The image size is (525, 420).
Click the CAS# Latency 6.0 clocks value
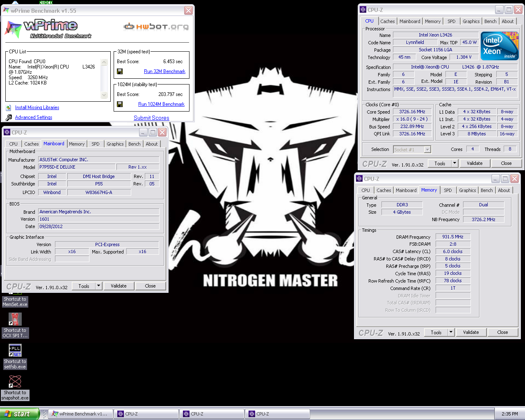[x=453, y=251]
